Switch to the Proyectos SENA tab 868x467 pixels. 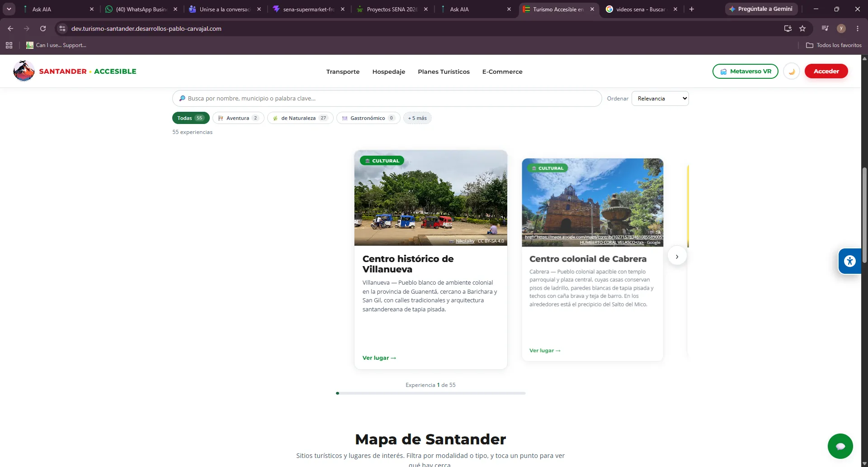(x=392, y=9)
